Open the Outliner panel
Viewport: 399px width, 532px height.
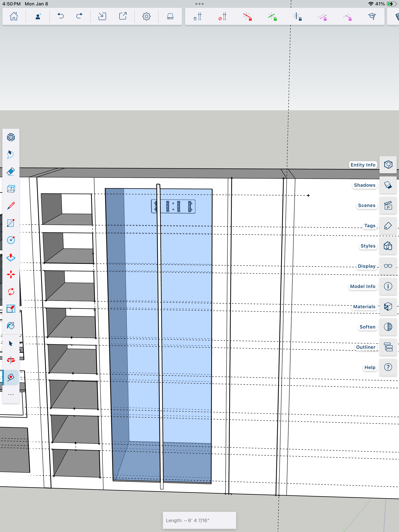click(x=388, y=347)
